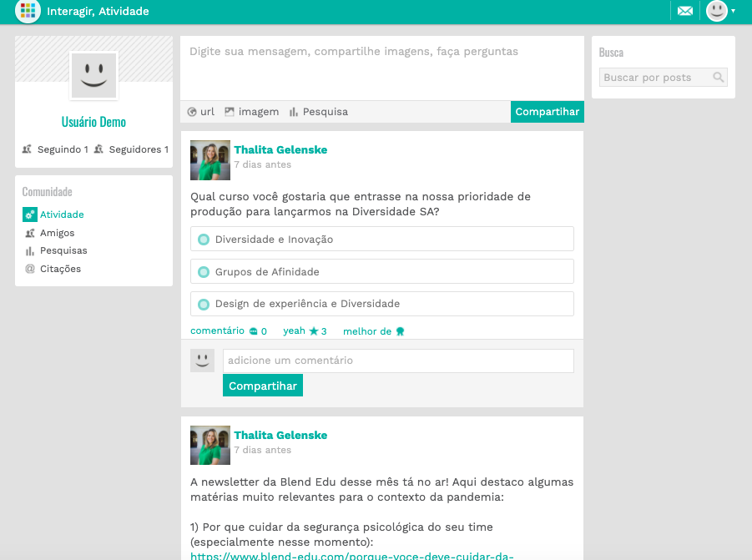752x560 pixels.
Task: Expand the user avatar dropdown menu
Action: click(721, 11)
